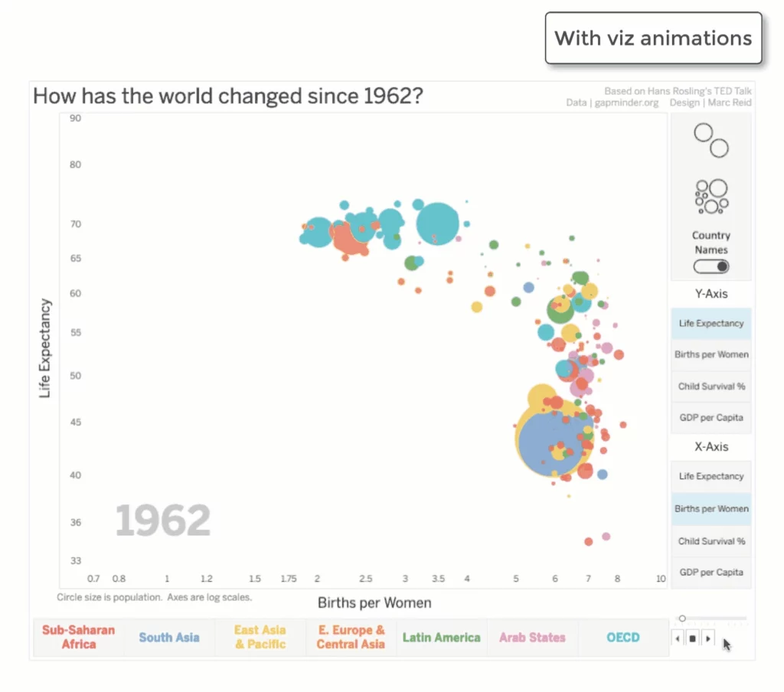Click the 'Births per Women' x-axis title

click(x=374, y=602)
